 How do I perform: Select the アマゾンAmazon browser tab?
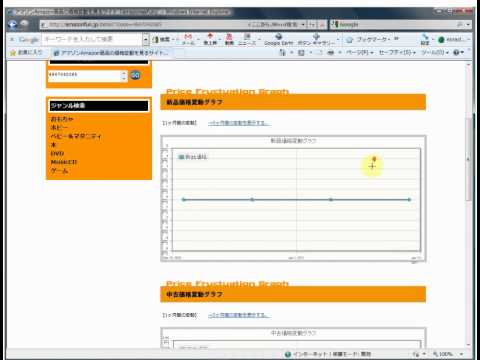111,53
